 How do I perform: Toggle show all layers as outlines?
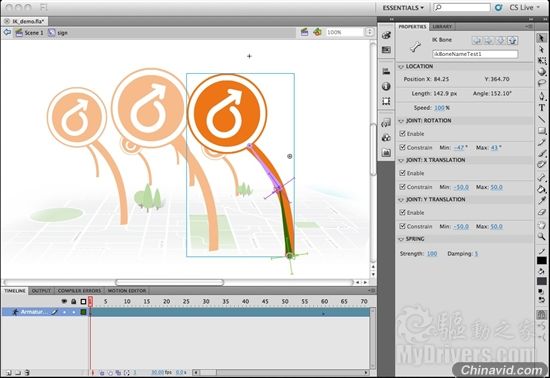coord(83,301)
